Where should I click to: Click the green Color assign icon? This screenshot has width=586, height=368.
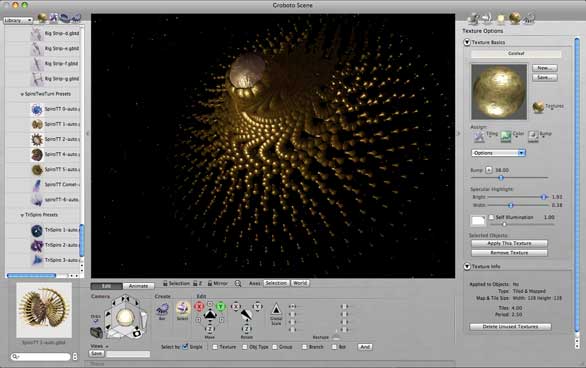(506, 136)
